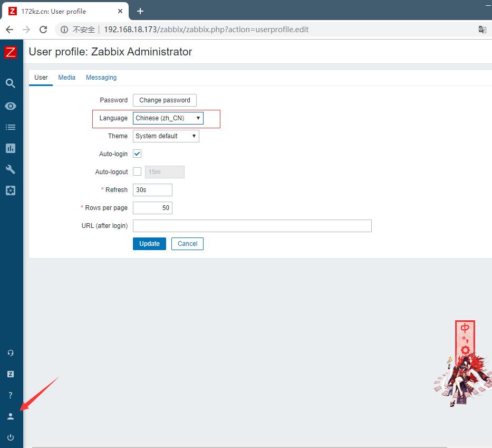The height and width of the screenshot is (448, 492).
Task: Switch to the Media tab
Action: point(66,77)
